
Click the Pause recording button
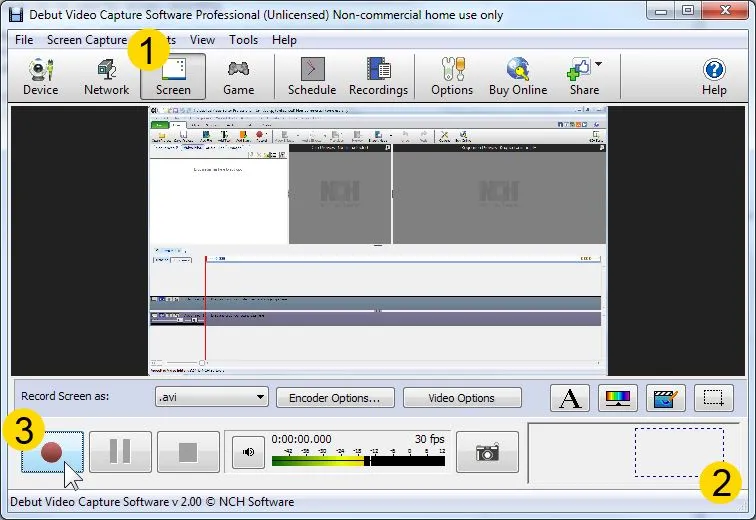click(x=120, y=452)
